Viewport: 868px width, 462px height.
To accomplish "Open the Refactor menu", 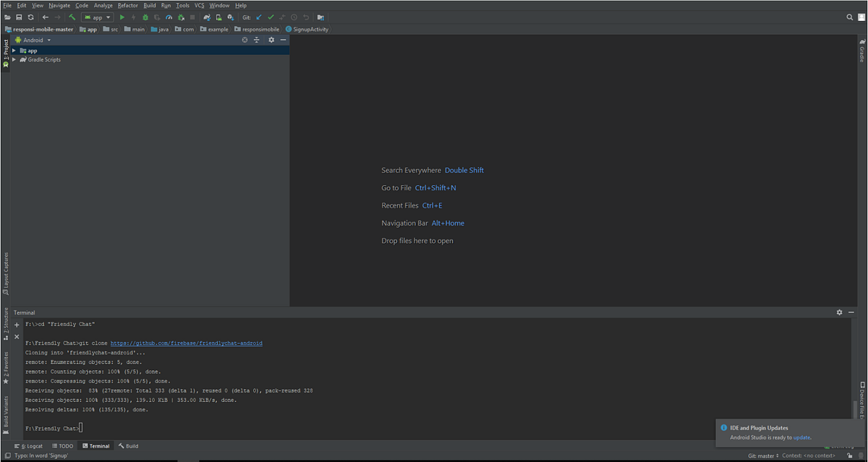I will pos(127,5).
